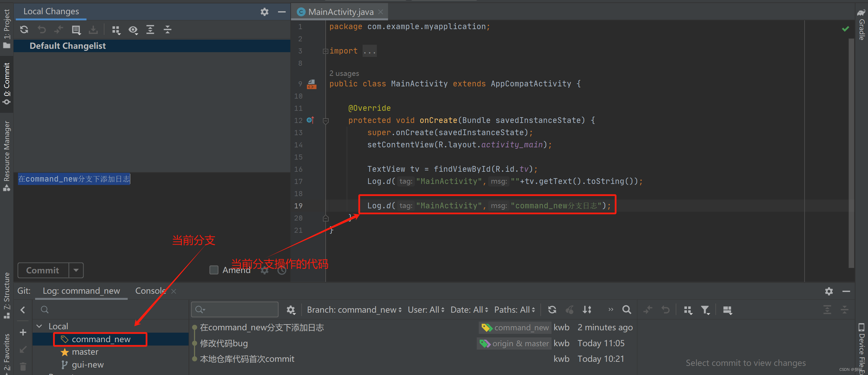Click the magnifier find icon in Git log toolbar
This screenshot has height=375, width=868.
click(x=627, y=310)
